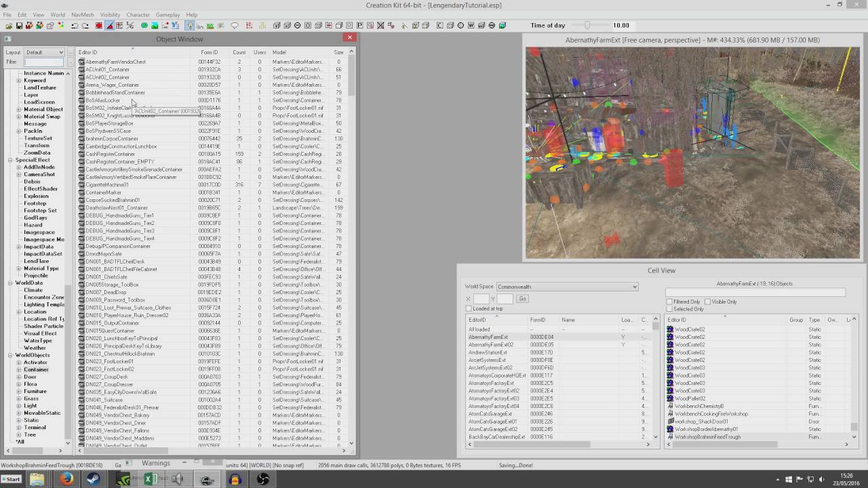Collapse the WorldData tree node
Screen dimensions: 868x488
pos(11,283)
